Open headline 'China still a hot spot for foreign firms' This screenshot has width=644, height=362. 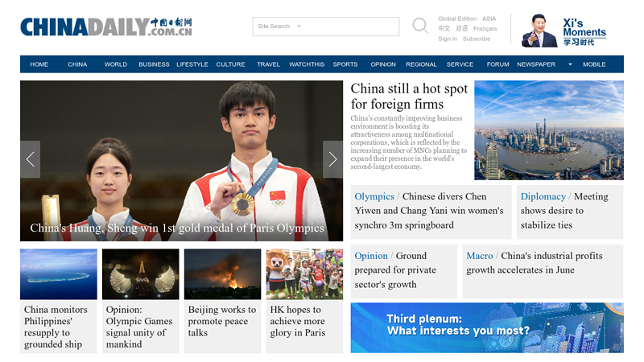[409, 96]
